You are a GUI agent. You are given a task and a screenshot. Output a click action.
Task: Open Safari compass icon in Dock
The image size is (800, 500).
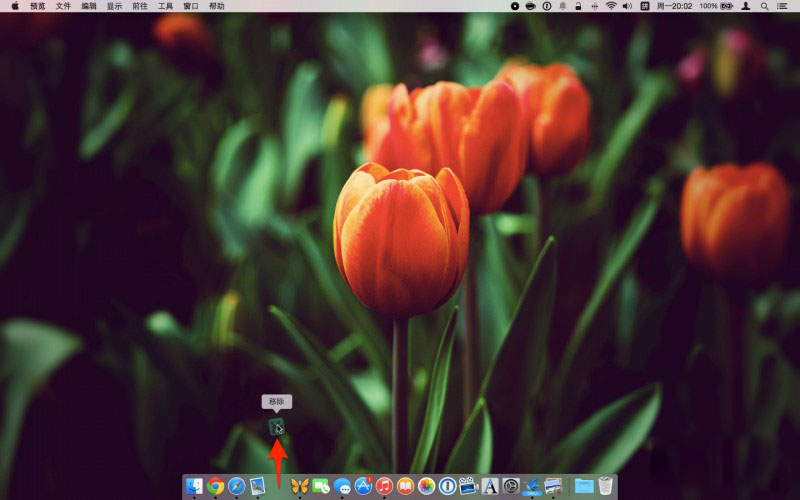point(236,486)
